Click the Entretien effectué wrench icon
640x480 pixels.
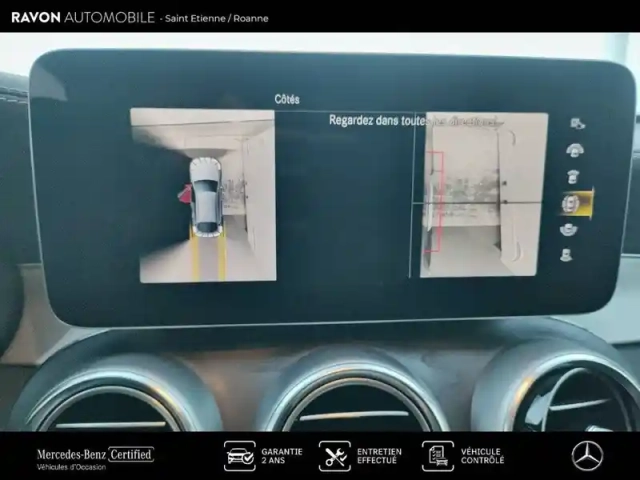click(x=335, y=456)
